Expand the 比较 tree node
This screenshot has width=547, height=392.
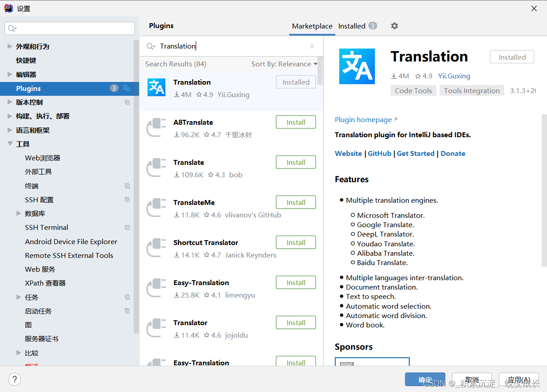coord(19,353)
